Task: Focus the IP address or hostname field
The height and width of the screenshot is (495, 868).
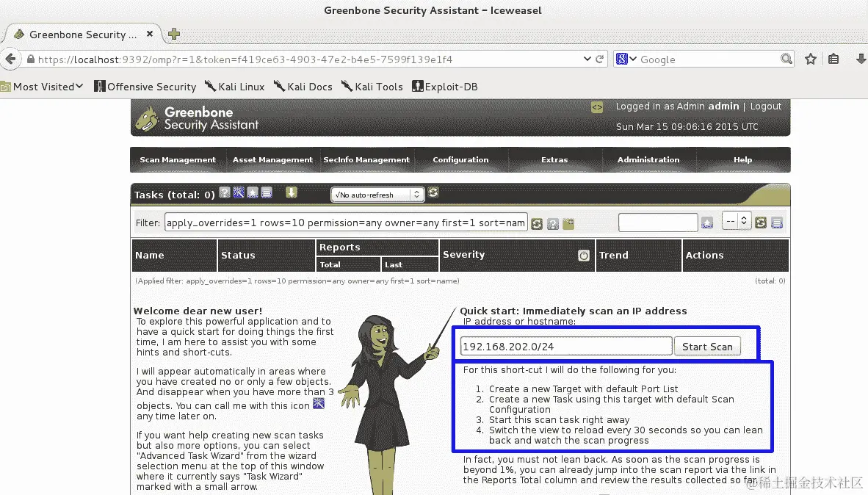Action: [x=565, y=347]
